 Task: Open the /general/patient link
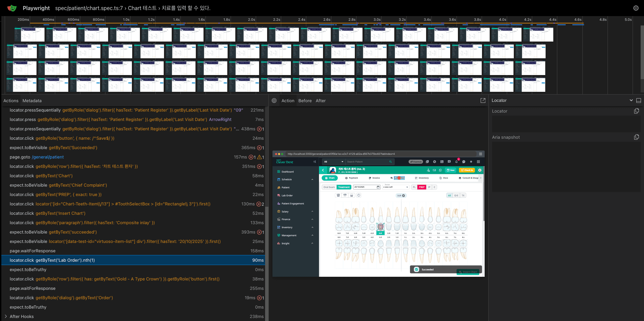48,157
